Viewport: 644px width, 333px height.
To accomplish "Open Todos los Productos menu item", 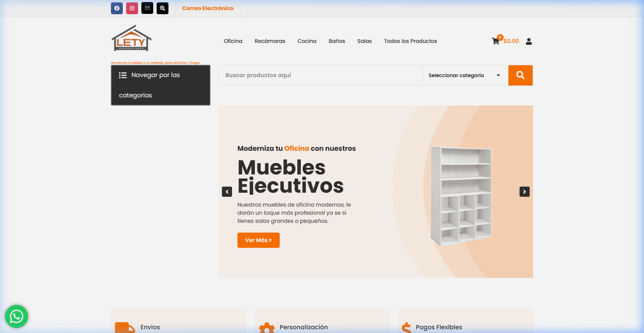I will 410,41.
